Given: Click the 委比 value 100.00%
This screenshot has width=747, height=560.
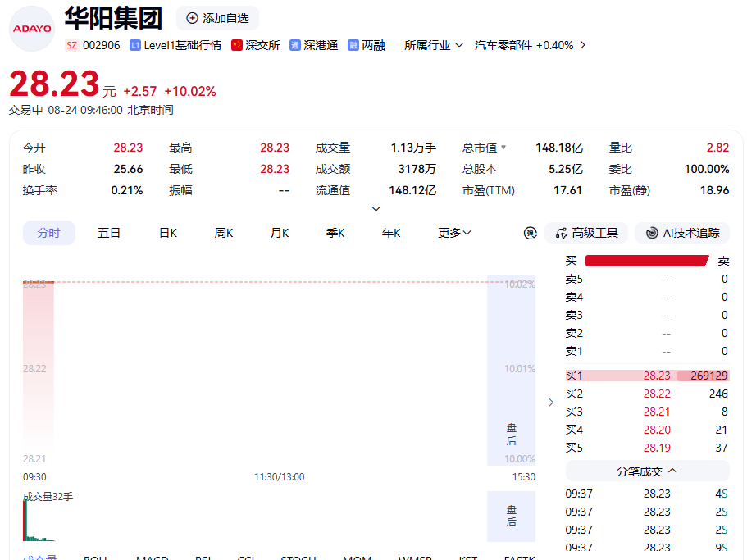Looking at the screenshot, I should [707, 169].
